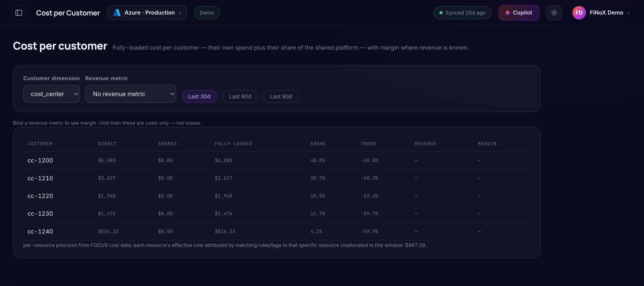Image resolution: width=644 pixels, height=286 pixels.
Task: Sort by the Trend column header
Action: (369, 144)
